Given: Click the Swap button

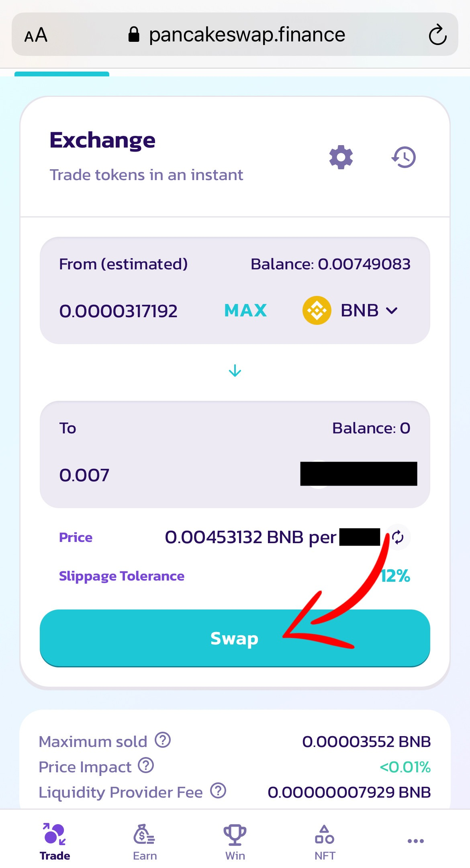Looking at the screenshot, I should (x=235, y=638).
